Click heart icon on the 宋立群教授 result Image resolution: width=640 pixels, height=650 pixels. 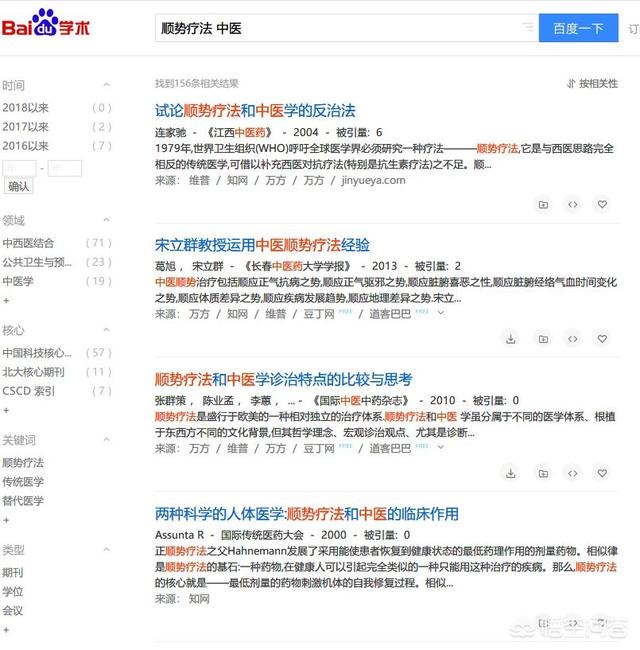(x=602, y=339)
